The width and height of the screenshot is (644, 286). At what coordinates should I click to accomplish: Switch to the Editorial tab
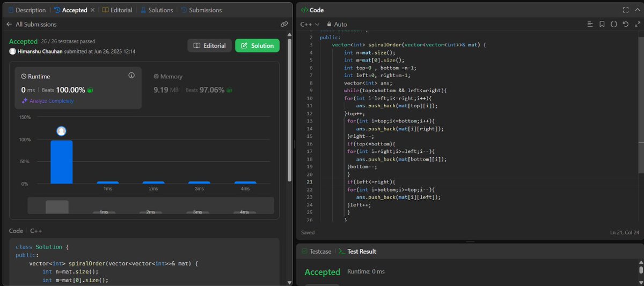pyautogui.click(x=117, y=10)
